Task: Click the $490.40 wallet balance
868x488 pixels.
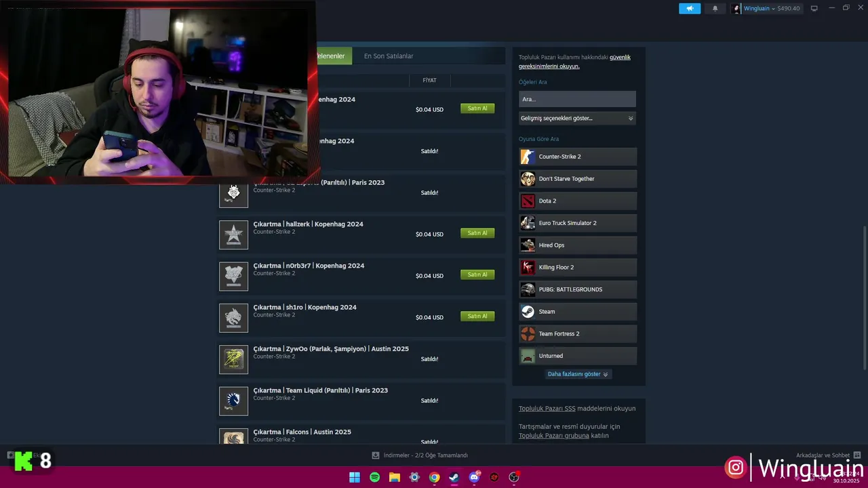Action: tap(788, 9)
